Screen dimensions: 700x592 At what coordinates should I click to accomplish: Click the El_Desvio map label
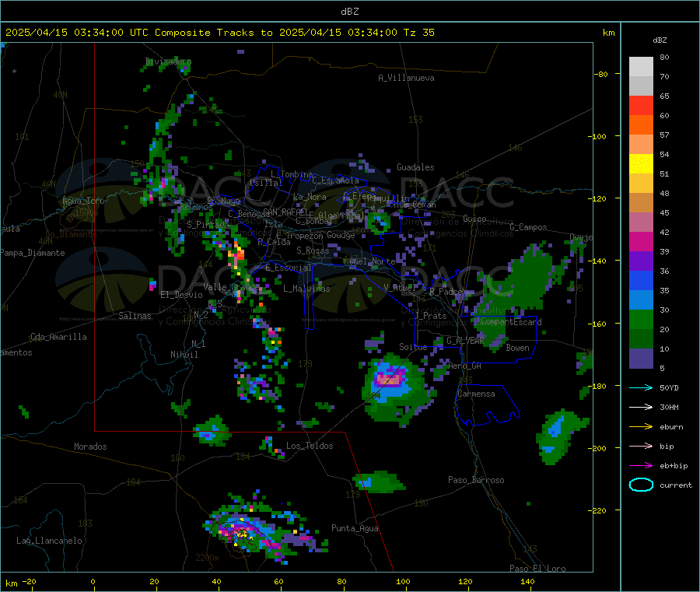coord(182,295)
